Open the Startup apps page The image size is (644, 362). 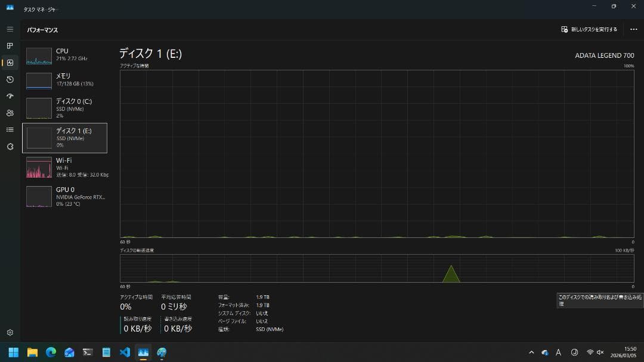(x=10, y=96)
